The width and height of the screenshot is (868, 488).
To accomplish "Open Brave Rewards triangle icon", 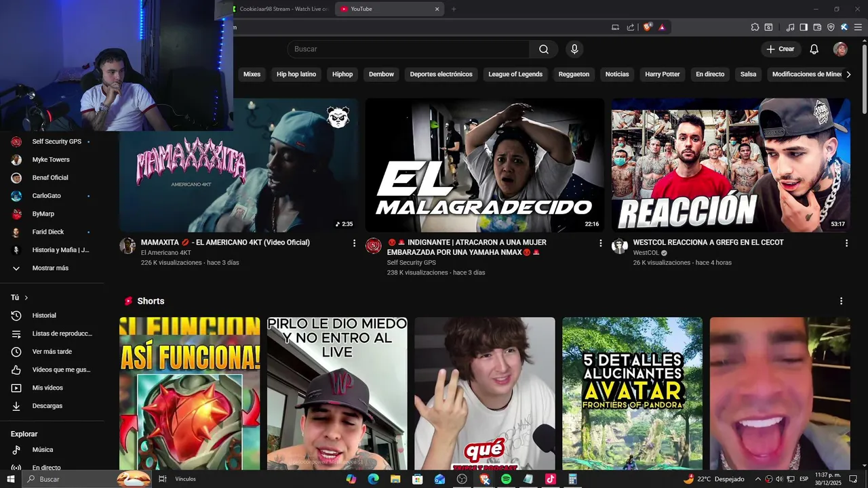I will [662, 27].
